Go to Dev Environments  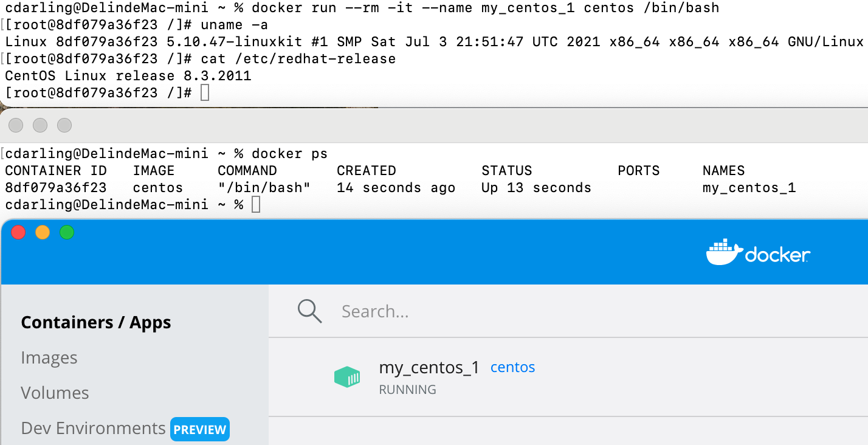(93, 429)
